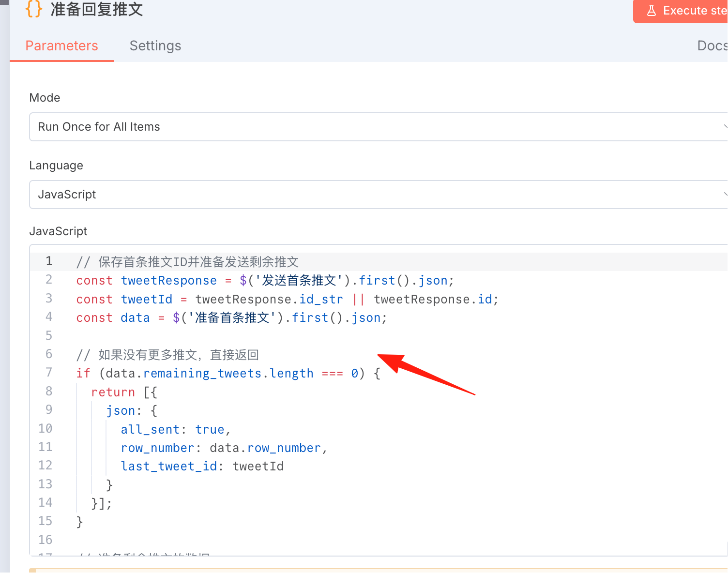Viewport: 728px width, 573px height.
Task: Open the Docs link
Action: click(x=712, y=45)
